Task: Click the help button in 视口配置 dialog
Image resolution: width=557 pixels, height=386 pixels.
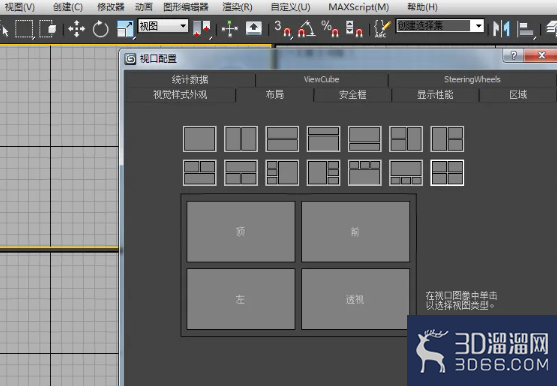Action: tap(513, 55)
